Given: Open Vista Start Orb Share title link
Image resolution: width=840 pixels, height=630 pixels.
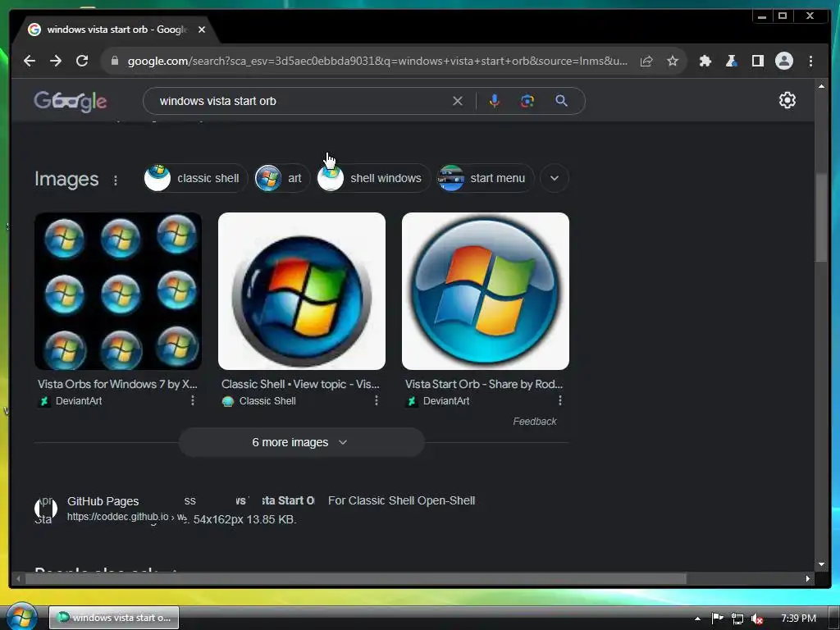Looking at the screenshot, I should click(x=484, y=384).
